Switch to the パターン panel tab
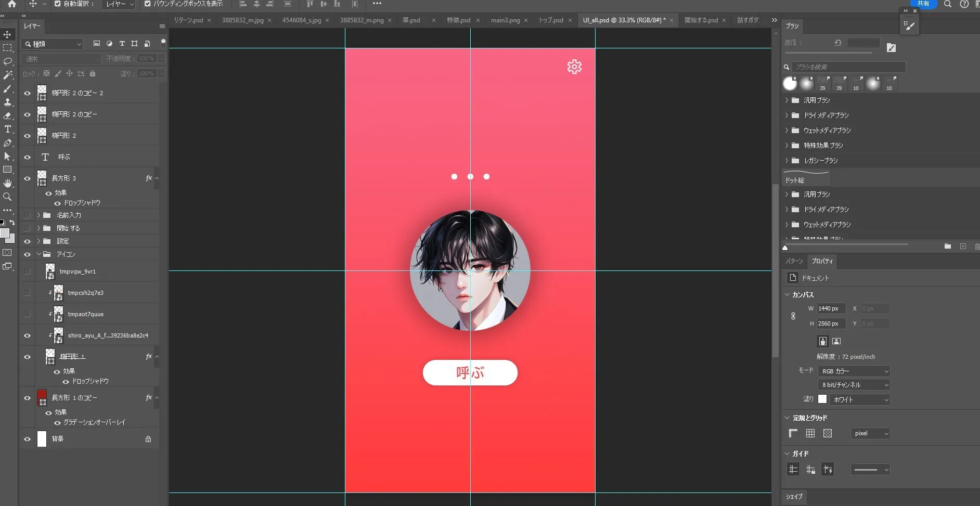The width and height of the screenshot is (980, 506). tap(794, 261)
